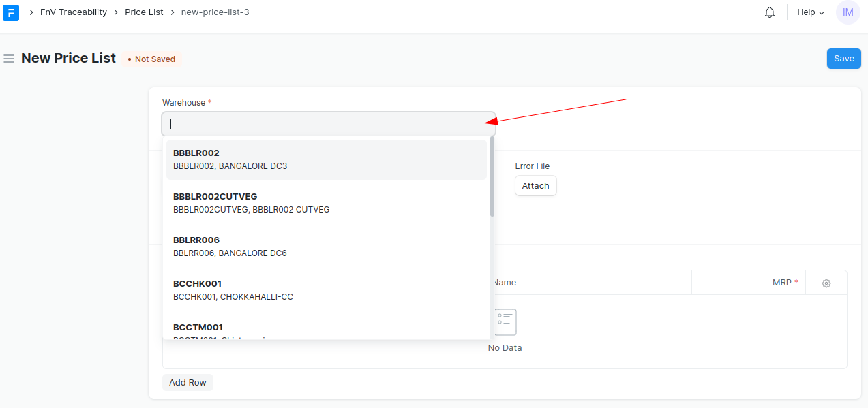Toggle the sidebar hamburger menu icon
Screen dimensions: 868x408
(x=9, y=59)
